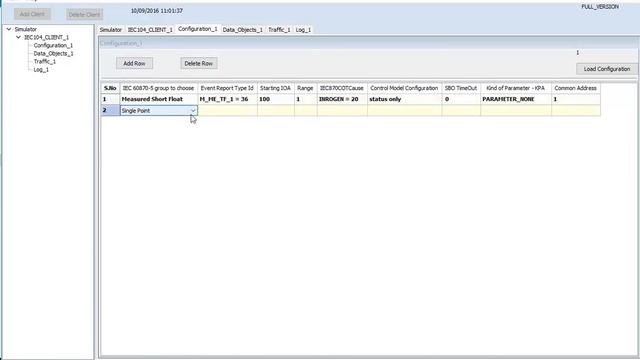Select the Measured Short Float cell

[158, 99]
